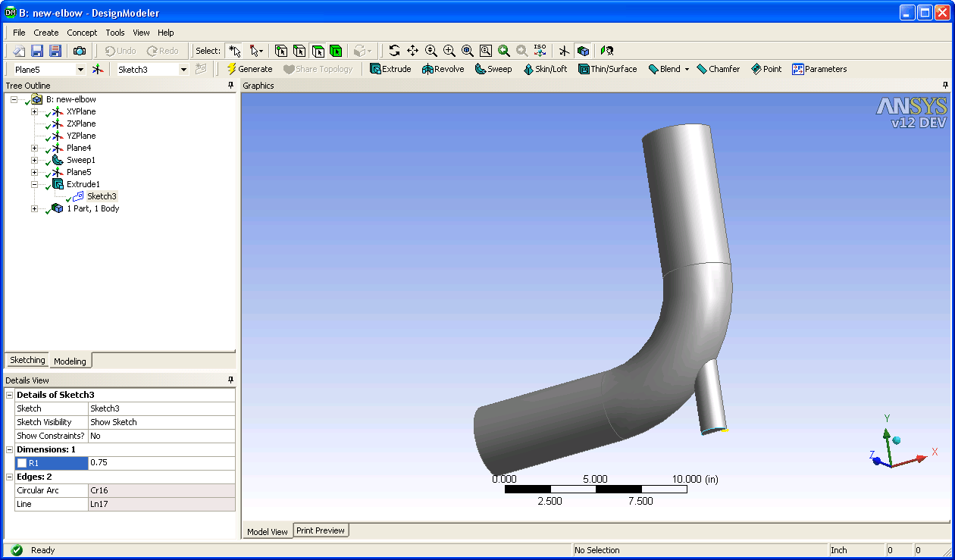Collapse the Extrude1 tree node
955x560 pixels.
click(34, 184)
